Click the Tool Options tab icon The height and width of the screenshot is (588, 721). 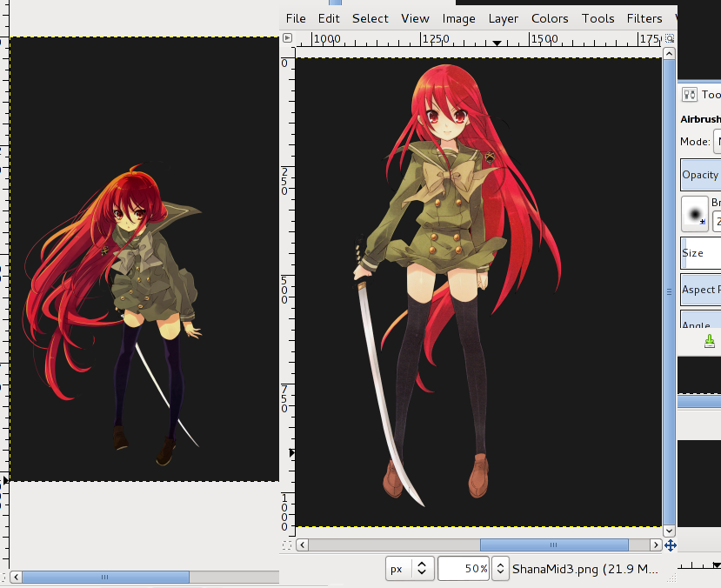point(691,95)
